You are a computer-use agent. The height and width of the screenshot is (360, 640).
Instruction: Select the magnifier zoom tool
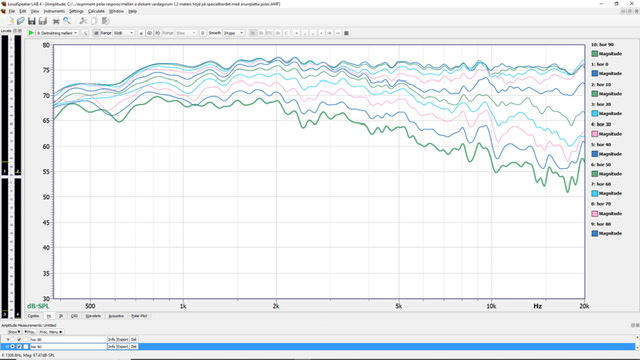(67, 21)
